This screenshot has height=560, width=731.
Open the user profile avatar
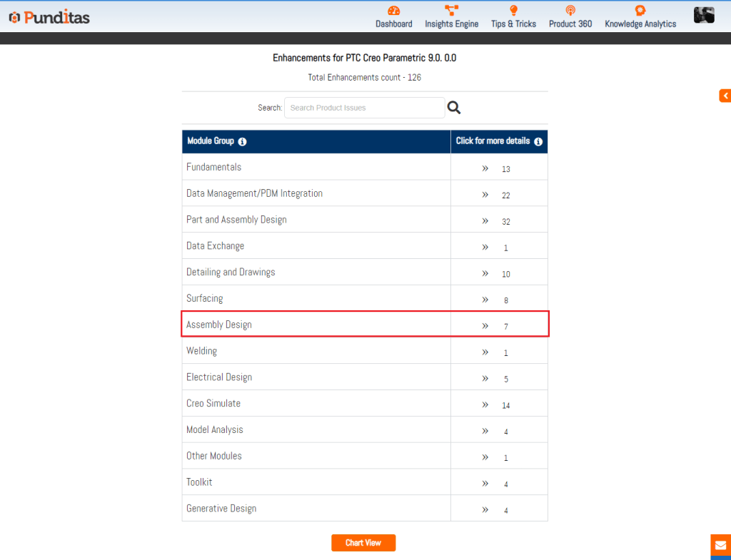tap(704, 15)
